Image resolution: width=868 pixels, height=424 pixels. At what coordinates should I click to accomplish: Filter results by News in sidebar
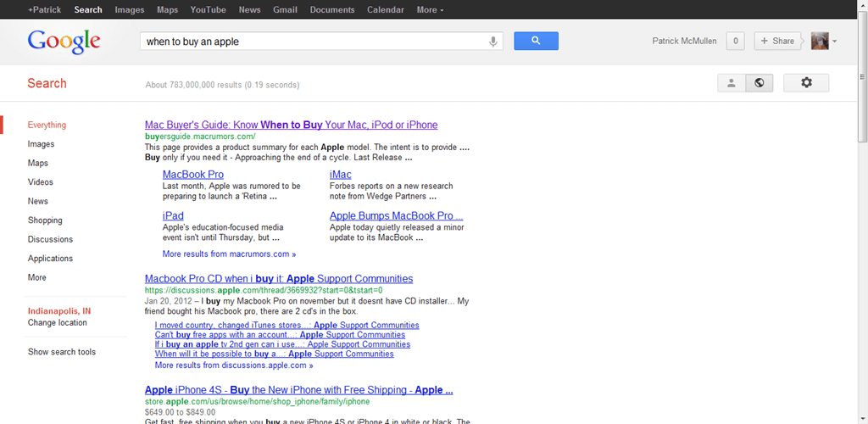(x=37, y=202)
